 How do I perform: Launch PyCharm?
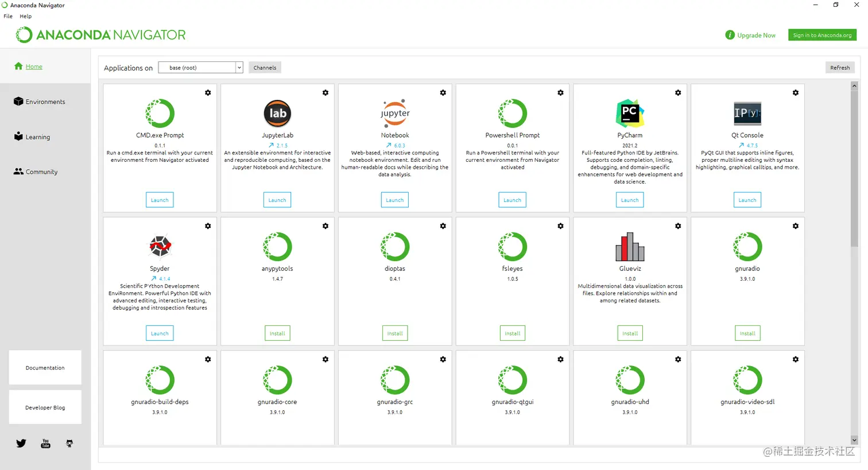coord(630,200)
